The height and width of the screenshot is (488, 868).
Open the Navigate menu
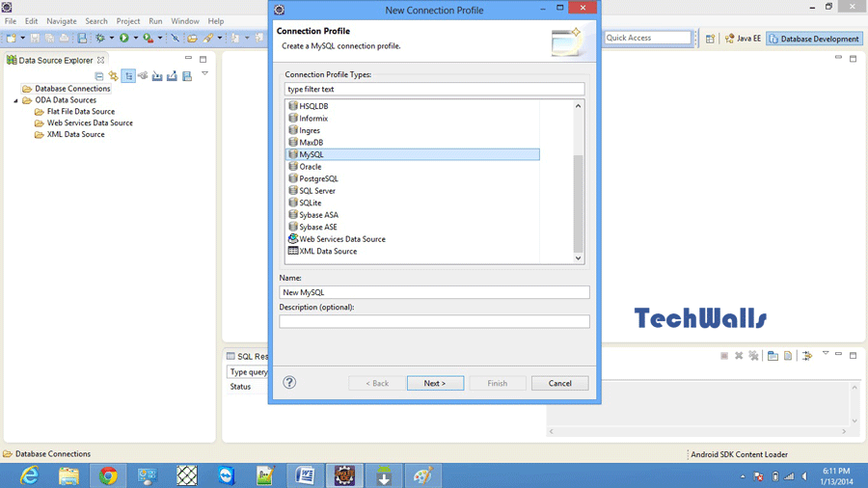(62, 21)
